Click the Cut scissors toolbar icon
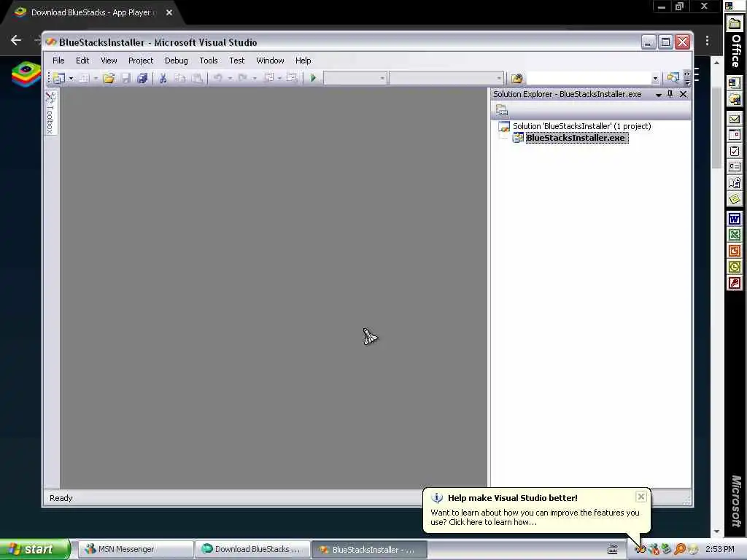This screenshot has width=747, height=560. 163,78
